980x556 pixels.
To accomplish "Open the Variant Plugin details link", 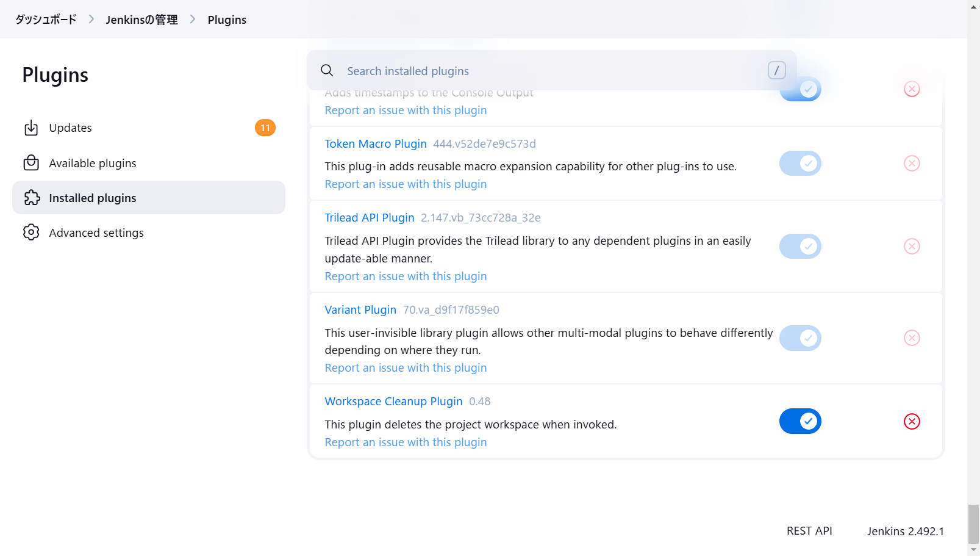I will tap(360, 309).
